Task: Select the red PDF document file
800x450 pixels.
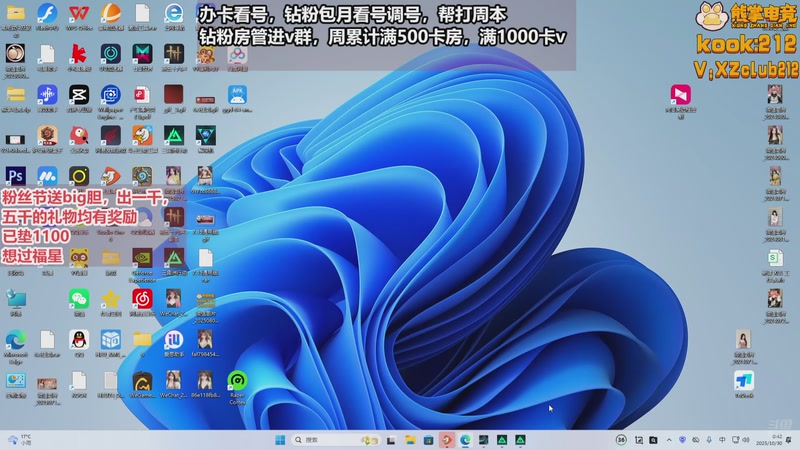Action: pos(142,95)
